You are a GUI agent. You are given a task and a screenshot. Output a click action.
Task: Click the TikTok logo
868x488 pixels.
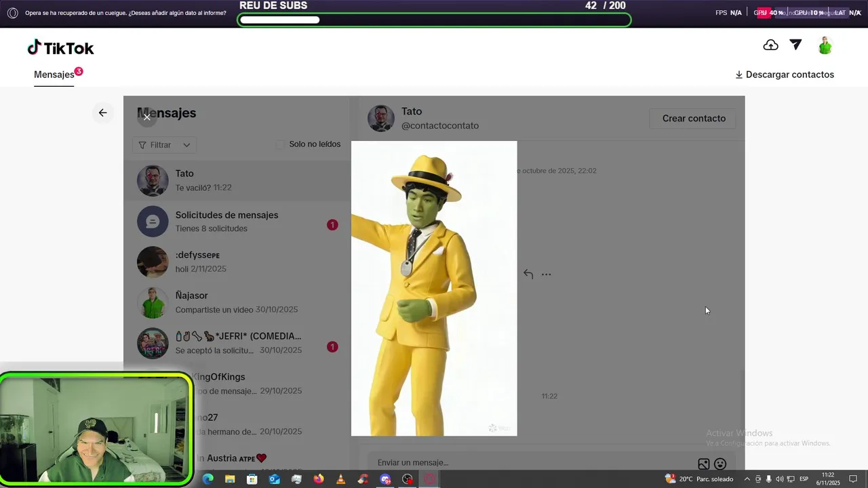[x=60, y=48]
